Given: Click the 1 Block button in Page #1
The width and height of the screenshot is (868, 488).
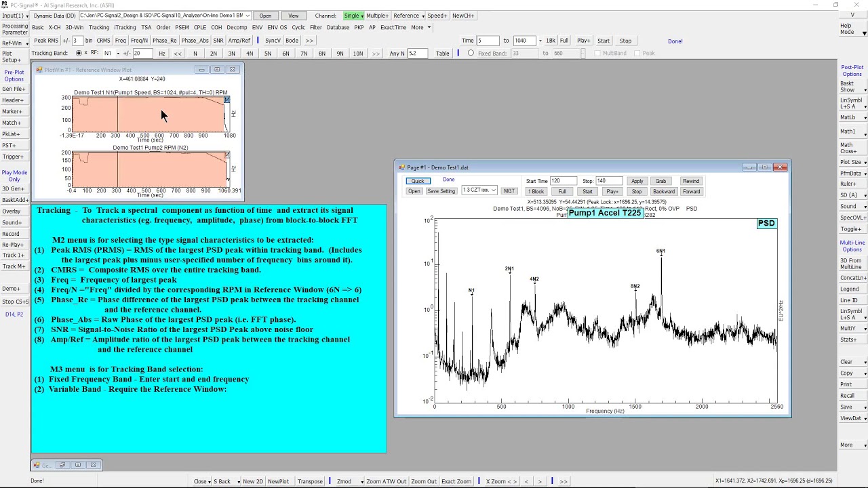Looking at the screenshot, I should pos(536,191).
